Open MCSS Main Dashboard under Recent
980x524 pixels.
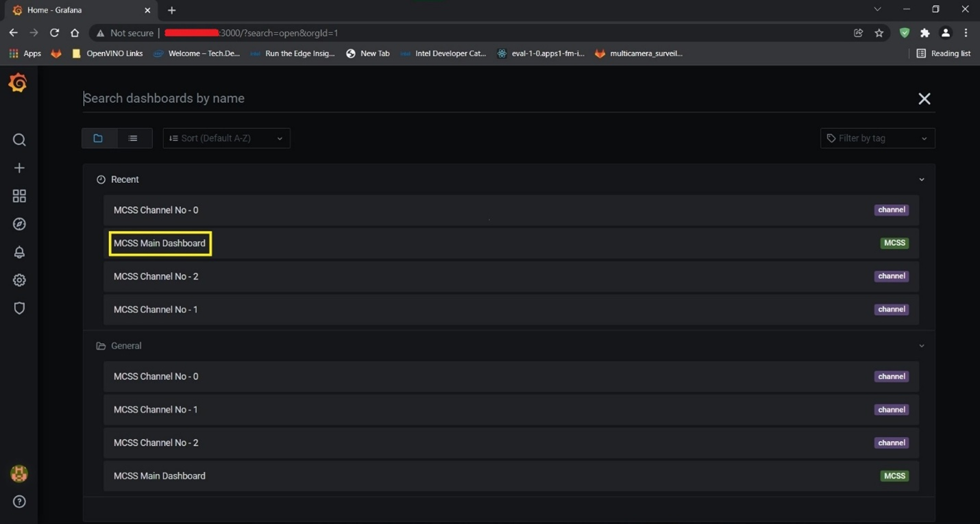(x=160, y=243)
